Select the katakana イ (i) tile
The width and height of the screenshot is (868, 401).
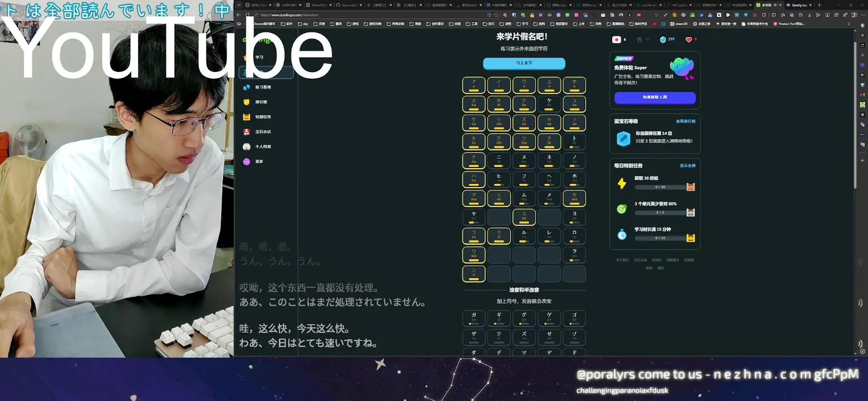click(499, 85)
